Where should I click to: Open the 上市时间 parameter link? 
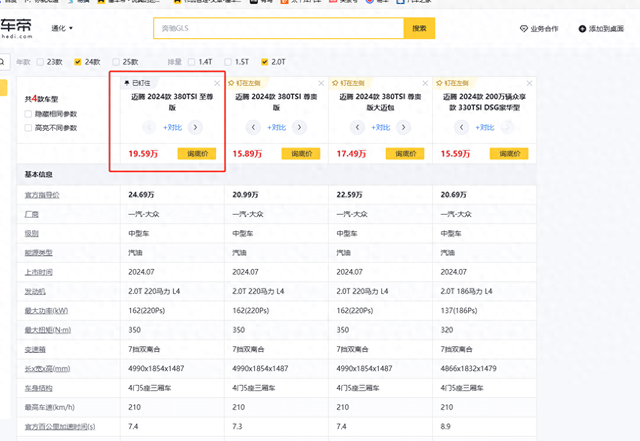38,272
